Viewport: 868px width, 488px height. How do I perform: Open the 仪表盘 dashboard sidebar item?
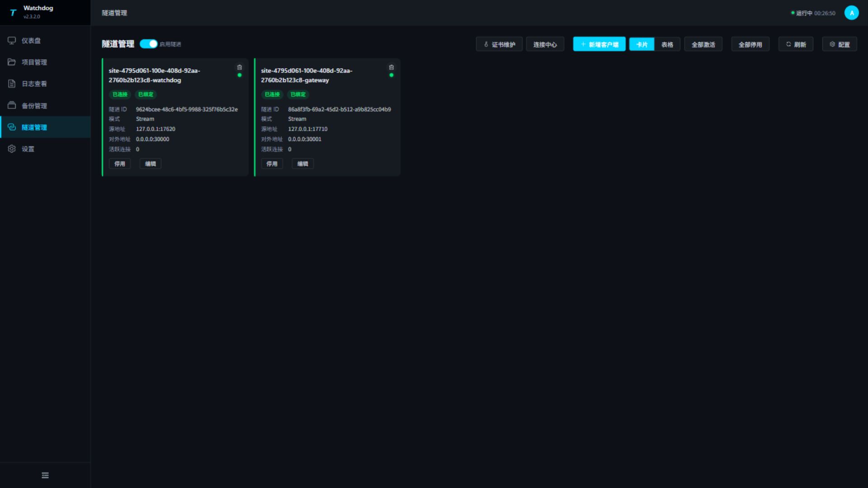(45, 41)
